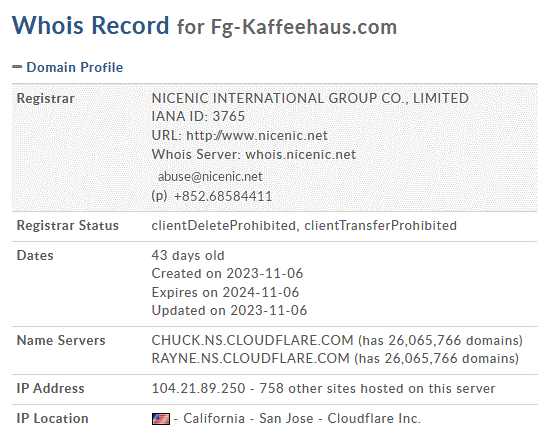
Task: Click the RAYNE.NS.CLOUDFLARE.COM name server
Action: tap(250, 358)
